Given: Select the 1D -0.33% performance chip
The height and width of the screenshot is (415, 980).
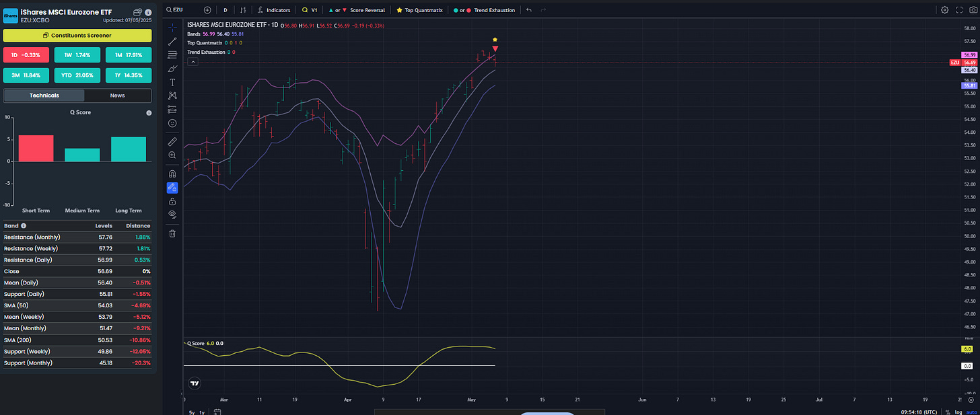Looking at the screenshot, I should tap(26, 54).
